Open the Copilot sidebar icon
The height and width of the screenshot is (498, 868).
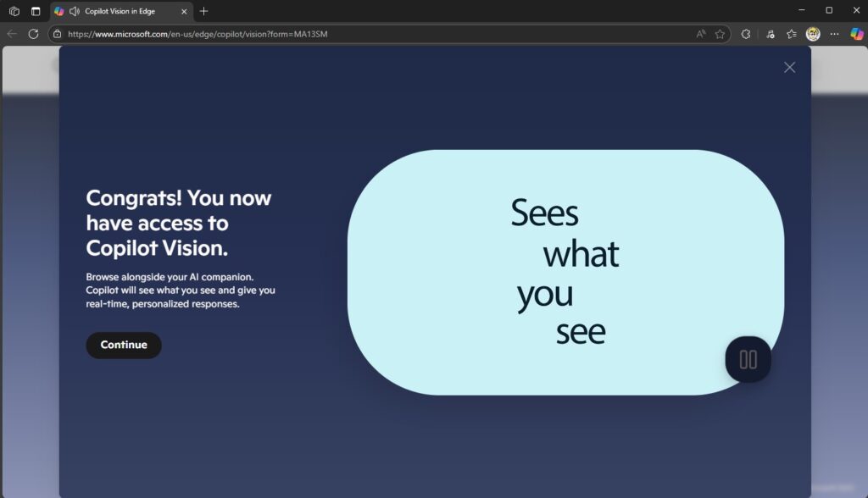click(857, 34)
